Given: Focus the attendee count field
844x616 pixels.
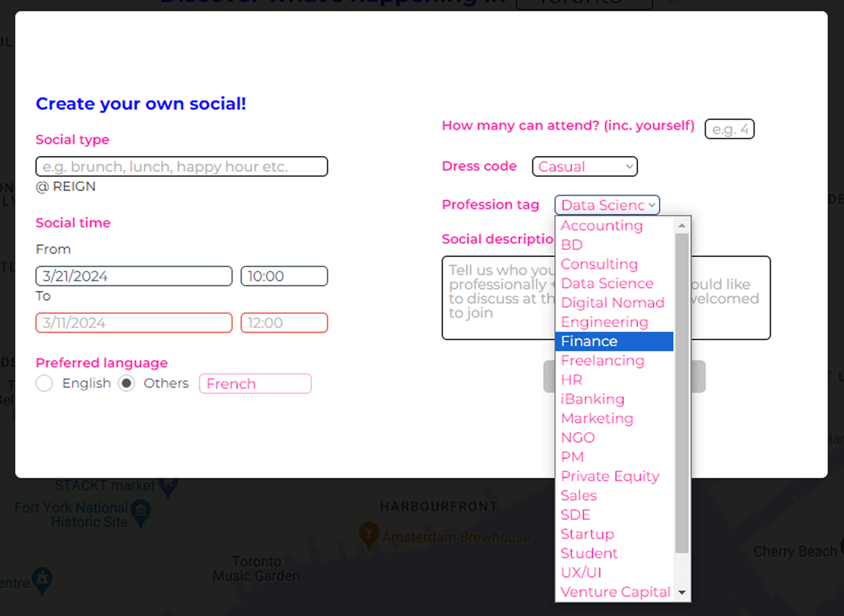Looking at the screenshot, I should click(730, 129).
